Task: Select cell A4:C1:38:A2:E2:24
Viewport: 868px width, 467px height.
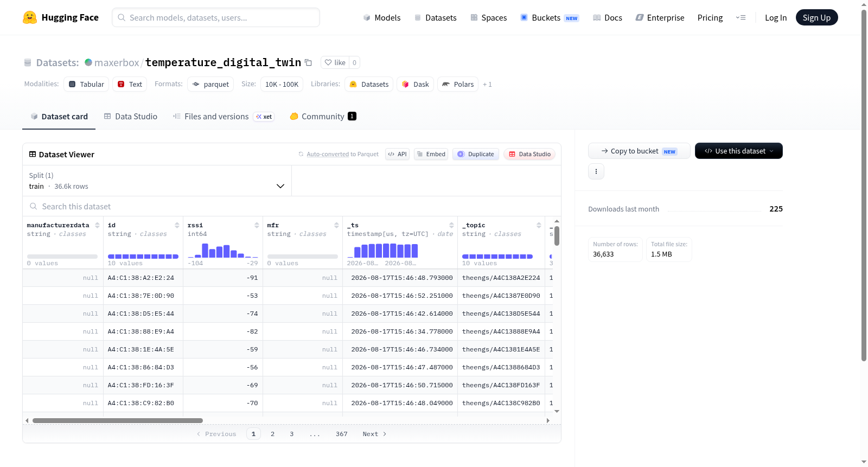Action: coord(143,278)
